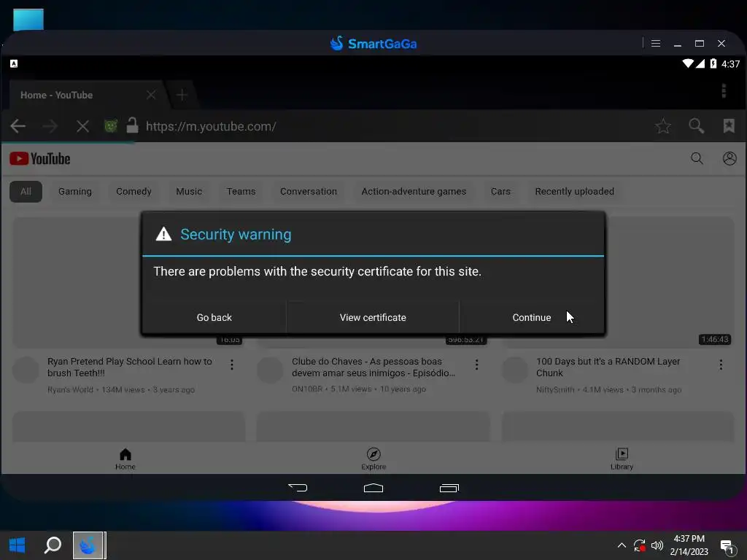Close the Home - YouTube tab
The image size is (747, 560).
click(151, 95)
